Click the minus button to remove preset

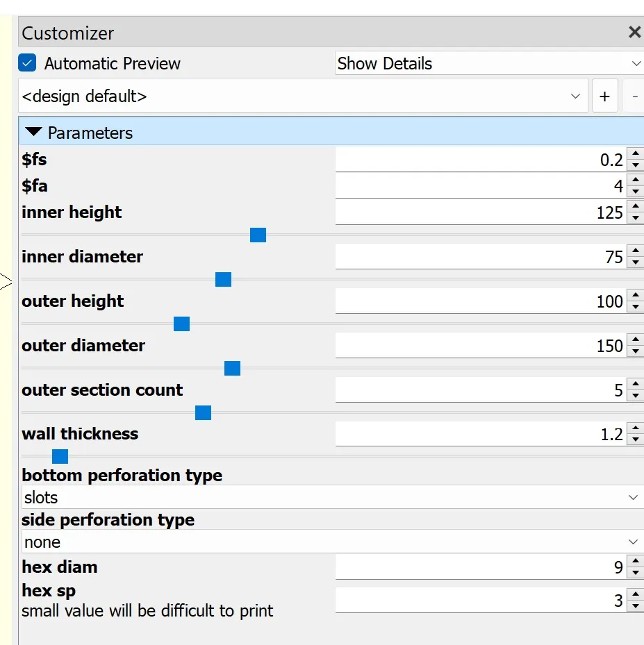(635, 97)
